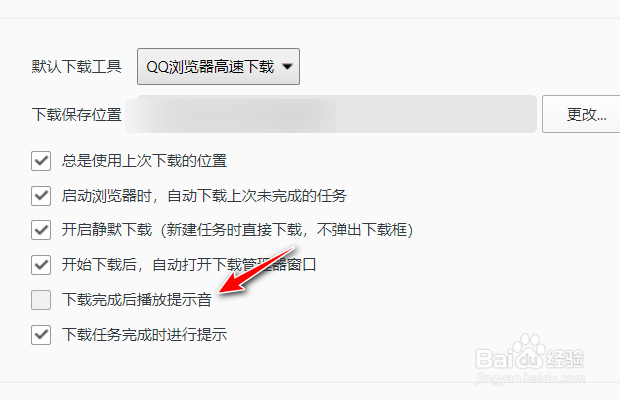Click the 默认下载工具 label
The height and width of the screenshot is (400, 620).
click(77, 66)
